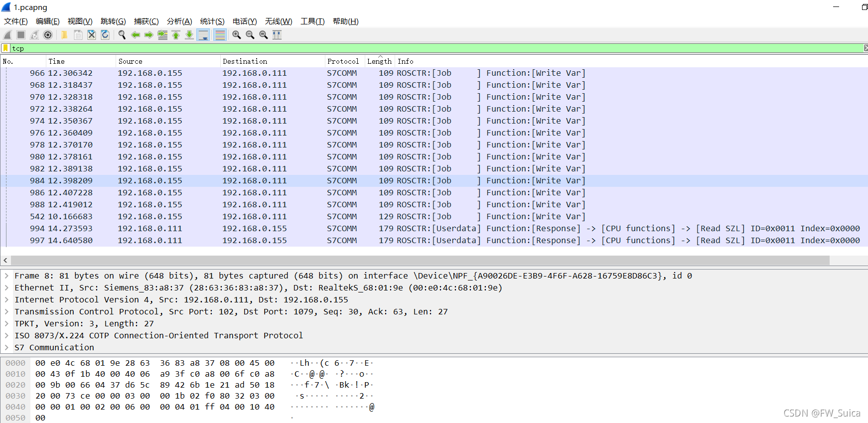The image size is (868, 423).
Task: Click the go to specified packet icon
Action: tap(162, 35)
